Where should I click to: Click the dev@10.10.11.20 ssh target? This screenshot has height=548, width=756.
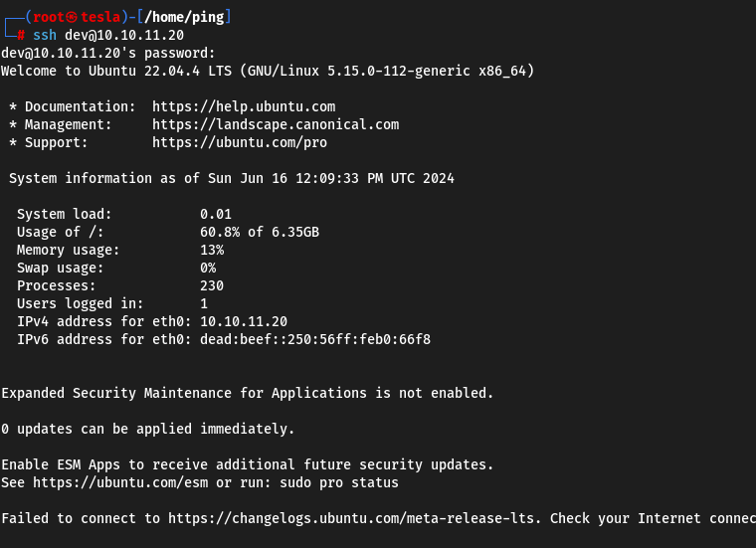click(x=124, y=35)
